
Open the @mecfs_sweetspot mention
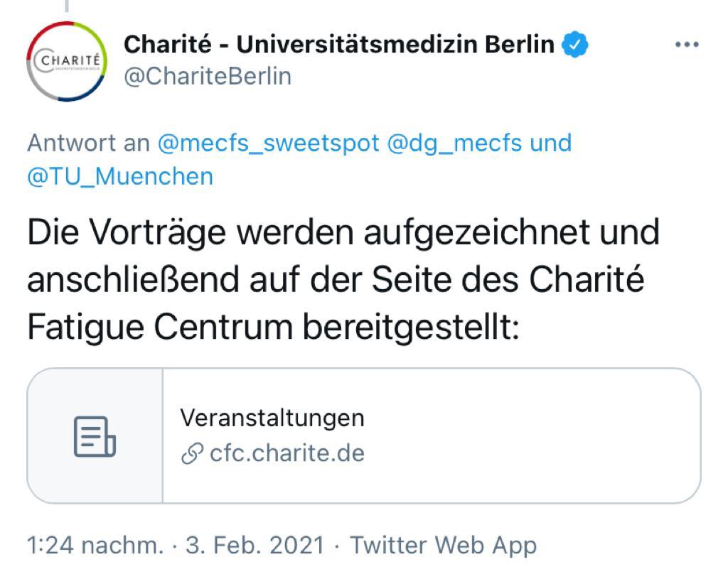(x=268, y=143)
